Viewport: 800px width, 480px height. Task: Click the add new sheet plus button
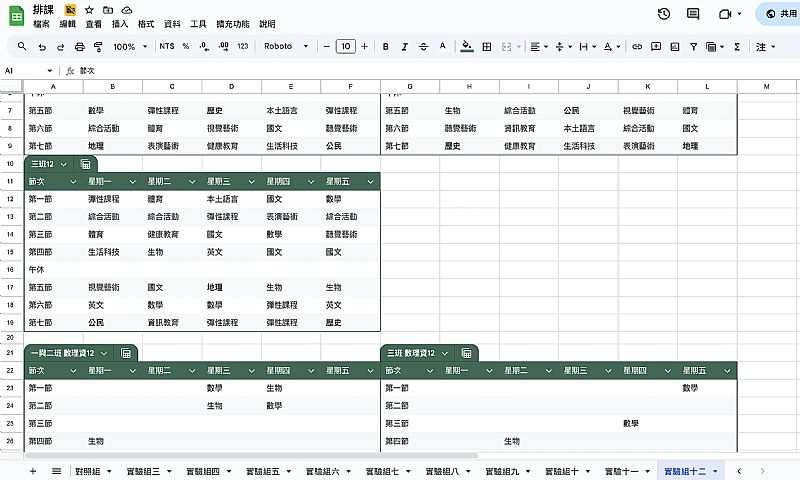tap(32, 470)
